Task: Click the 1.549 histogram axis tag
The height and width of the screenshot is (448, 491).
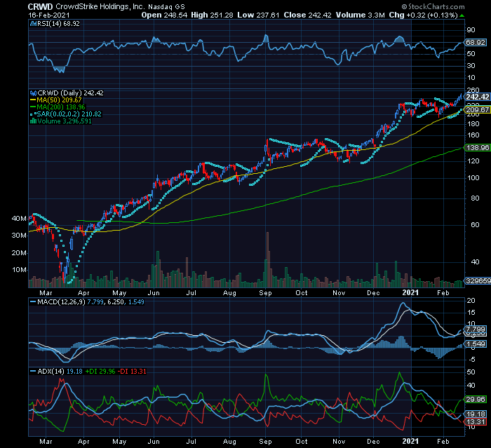Action: point(476,344)
